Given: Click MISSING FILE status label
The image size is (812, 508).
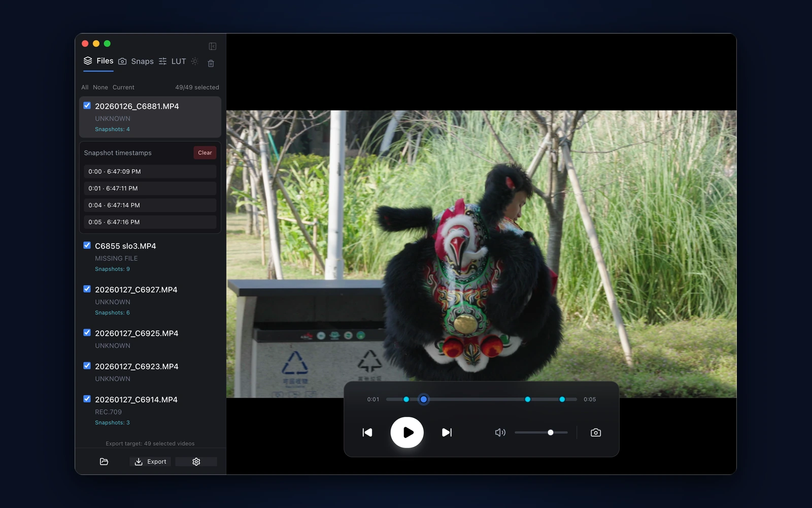Looking at the screenshot, I should click(116, 259).
